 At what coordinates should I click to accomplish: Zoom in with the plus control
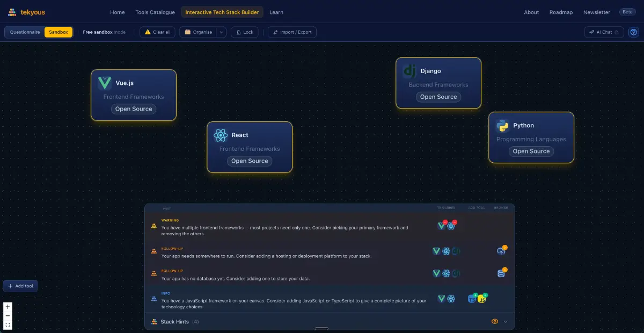point(8,307)
